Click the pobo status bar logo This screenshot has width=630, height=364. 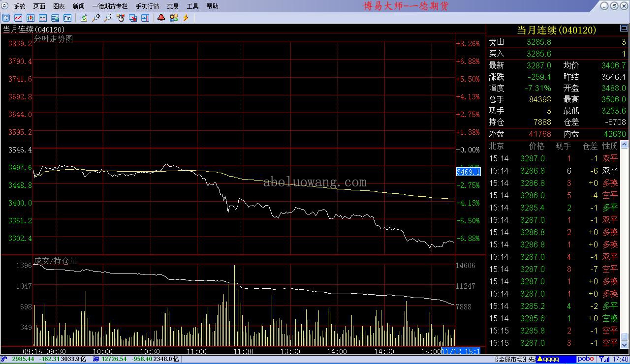[585, 359]
